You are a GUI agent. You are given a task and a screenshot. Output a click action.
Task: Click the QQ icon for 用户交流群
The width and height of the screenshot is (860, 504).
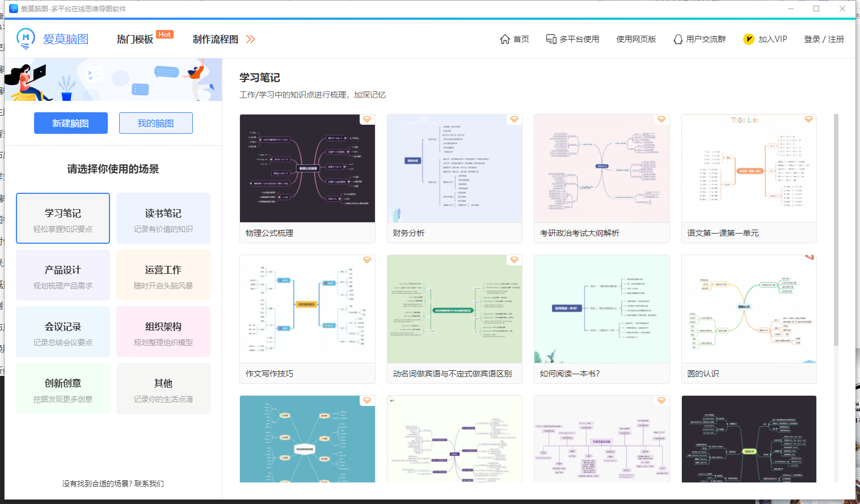click(678, 39)
